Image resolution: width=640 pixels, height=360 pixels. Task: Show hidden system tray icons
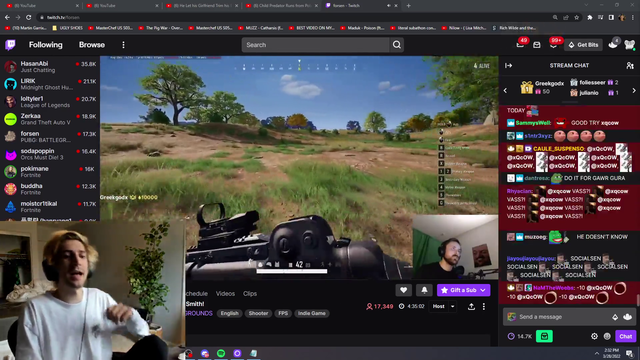click(597, 353)
